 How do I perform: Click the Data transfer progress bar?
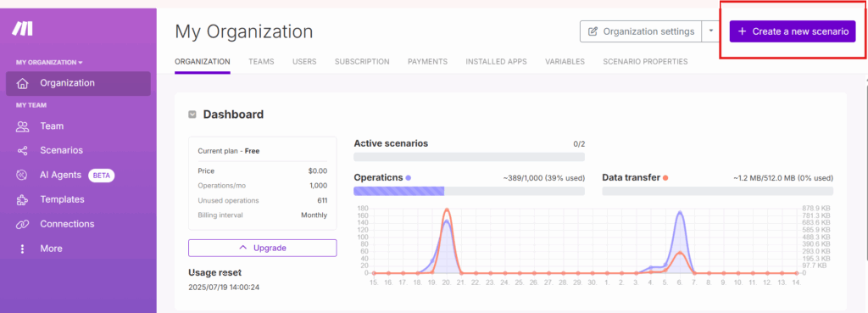pos(717,191)
